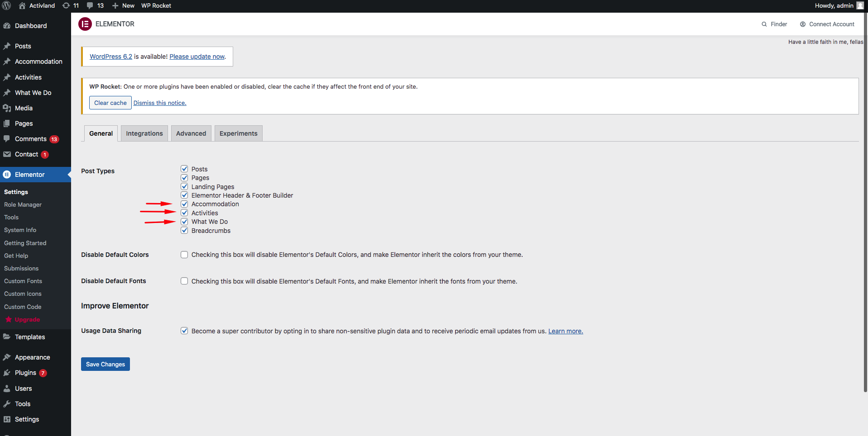Screen dimensions: 868x436
Task: Uncheck the Posts post type checkbox
Action: coord(184,169)
